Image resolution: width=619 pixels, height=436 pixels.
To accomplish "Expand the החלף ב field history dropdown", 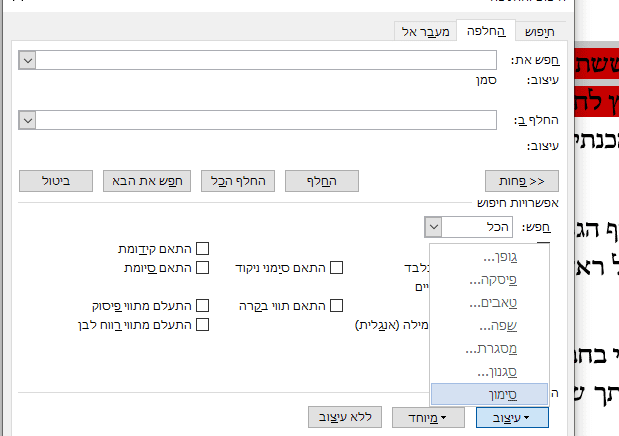I will click(x=28, y=120).
